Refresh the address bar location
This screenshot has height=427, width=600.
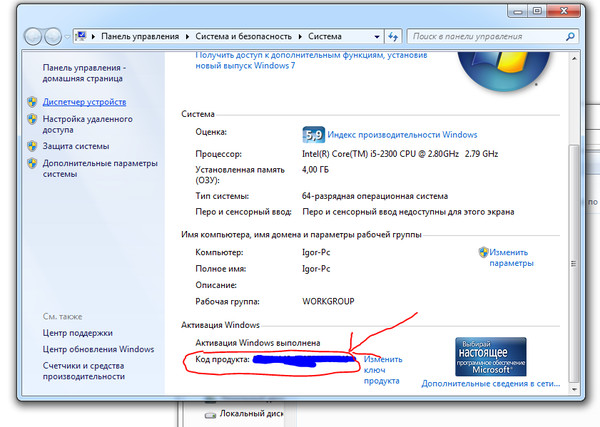[393, 37]
